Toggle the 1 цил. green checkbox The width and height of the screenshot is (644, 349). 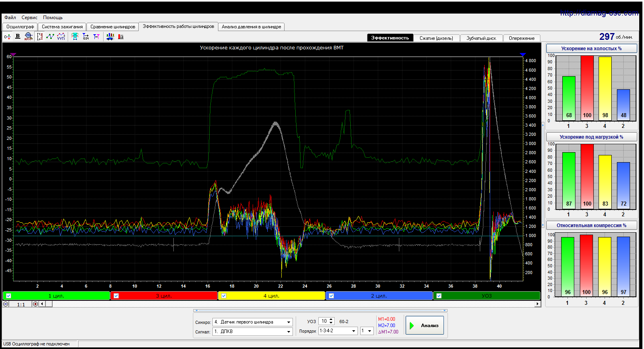click(x=8, y=296)
